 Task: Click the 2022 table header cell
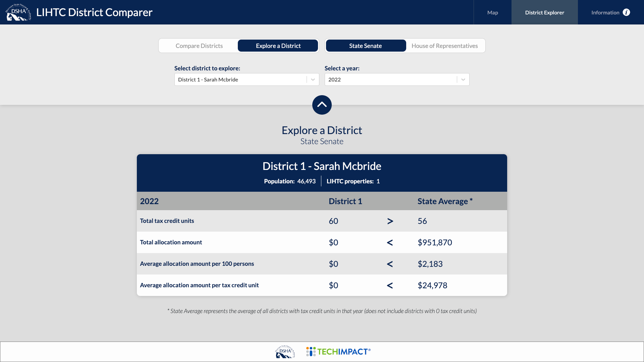tap(149, 201)
